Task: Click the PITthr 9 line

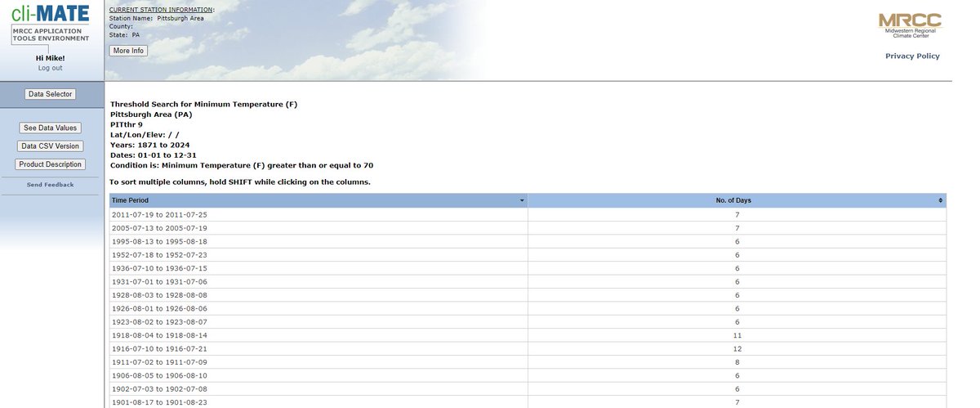Action: 127,125
